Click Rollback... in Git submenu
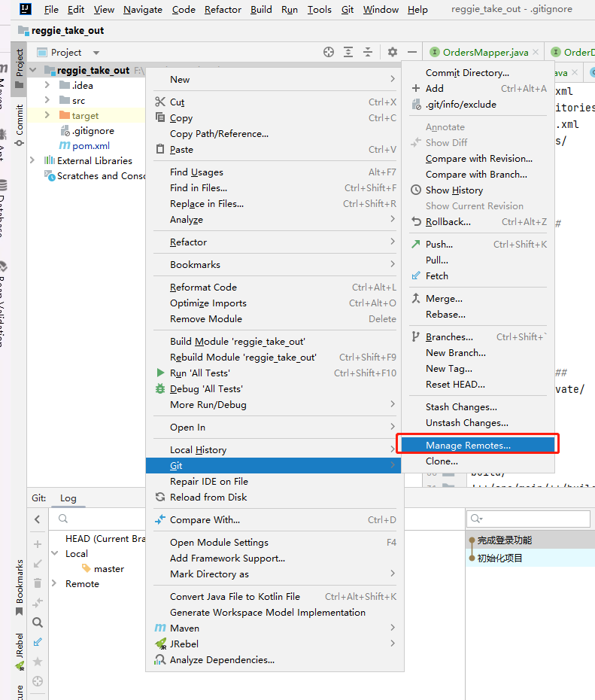Screen dimensions: 595x700 coord(478,222)
